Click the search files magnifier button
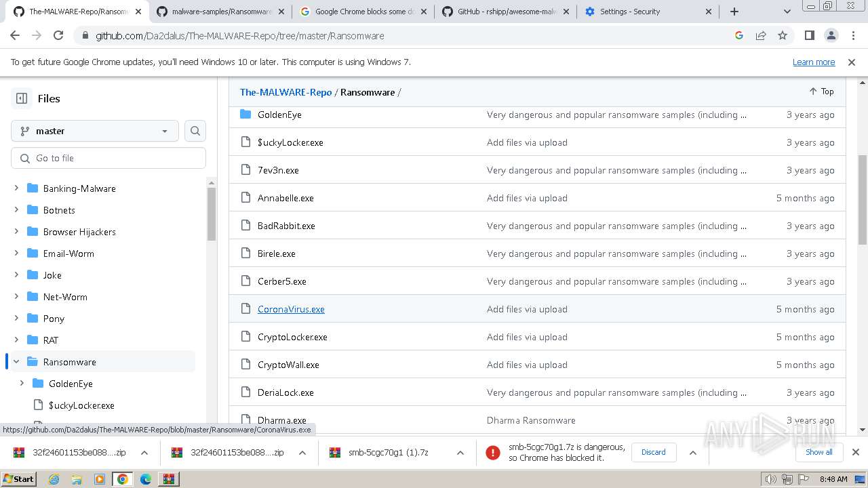Image resolution: width=868 pixels, height=488 pixels. tap(195, 131)
